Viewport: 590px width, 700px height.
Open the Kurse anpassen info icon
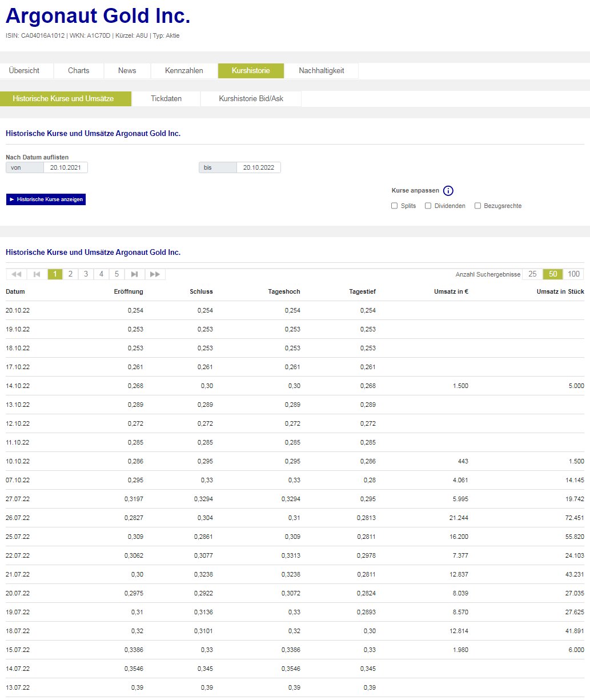point(448,191)
